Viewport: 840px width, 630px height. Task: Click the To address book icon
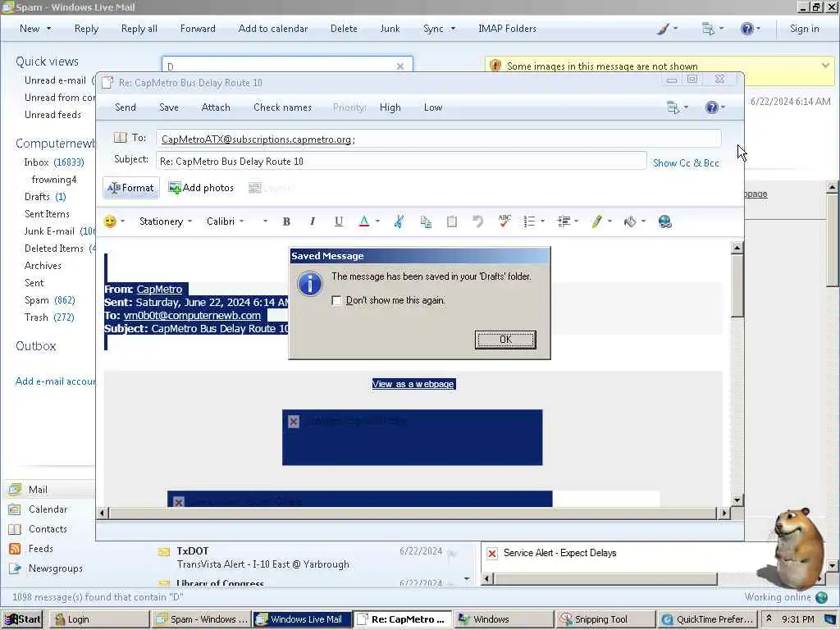(x=120, y=138)
